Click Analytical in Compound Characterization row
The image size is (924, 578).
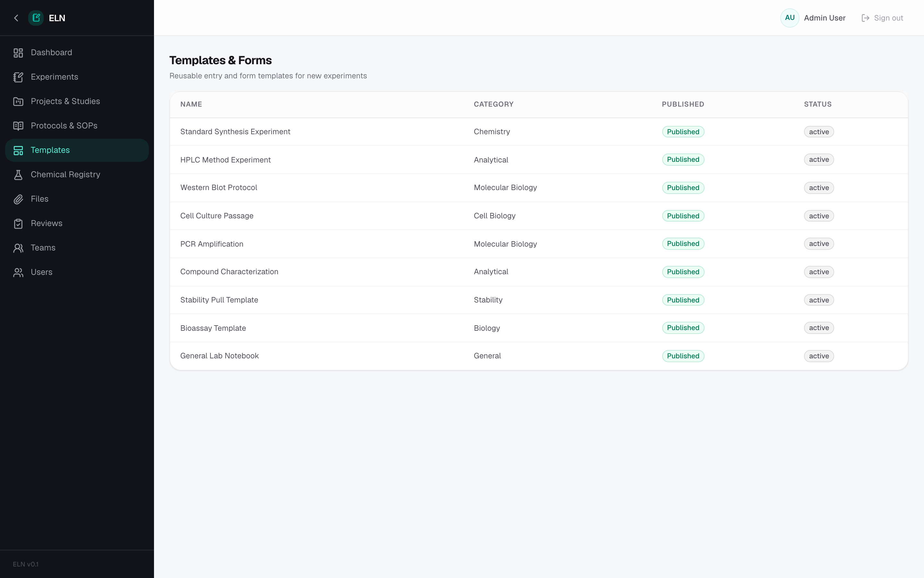point(491,272)
